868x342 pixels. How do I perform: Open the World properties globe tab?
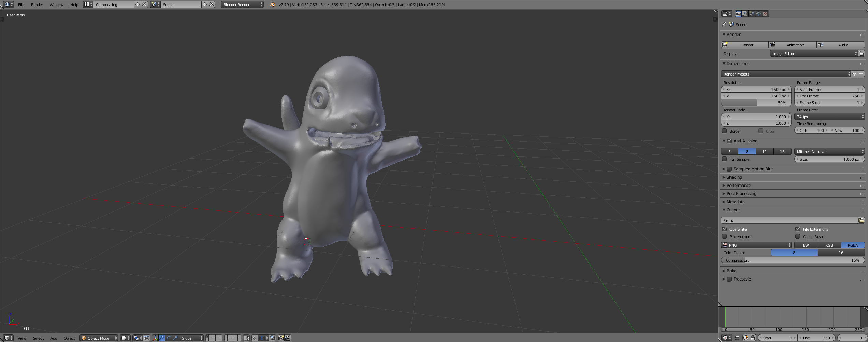pos(758,14)
